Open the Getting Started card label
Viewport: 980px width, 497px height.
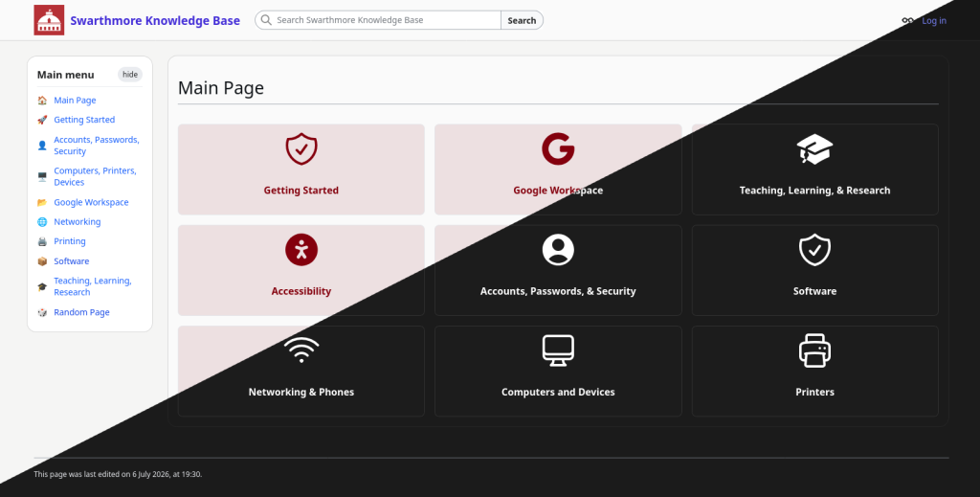click(x=301, y=190)
